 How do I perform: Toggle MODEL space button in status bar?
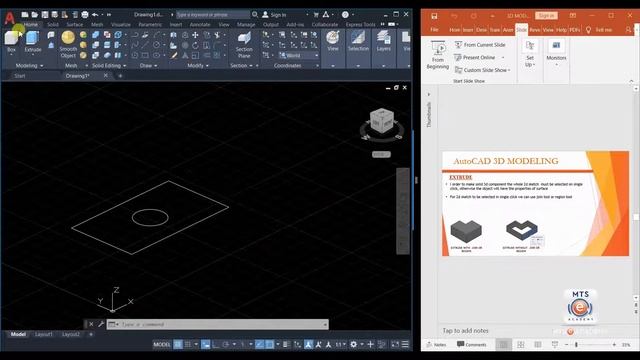(x=162, y=344)
